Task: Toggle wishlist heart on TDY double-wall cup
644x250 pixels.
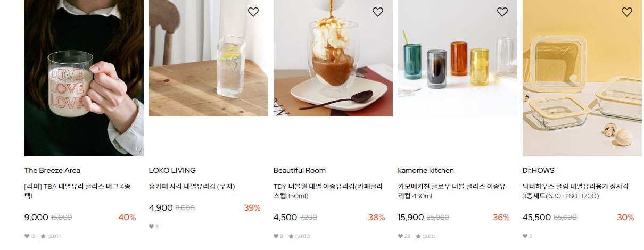Action: click(x=378, y=12)
